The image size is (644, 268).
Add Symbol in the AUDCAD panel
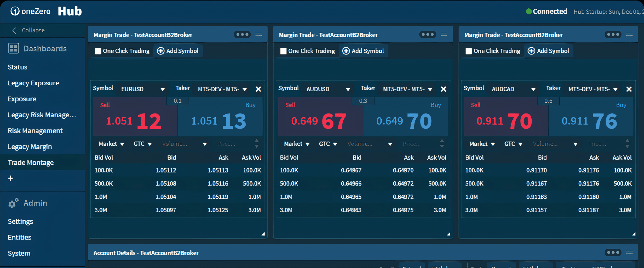point(548,51)
